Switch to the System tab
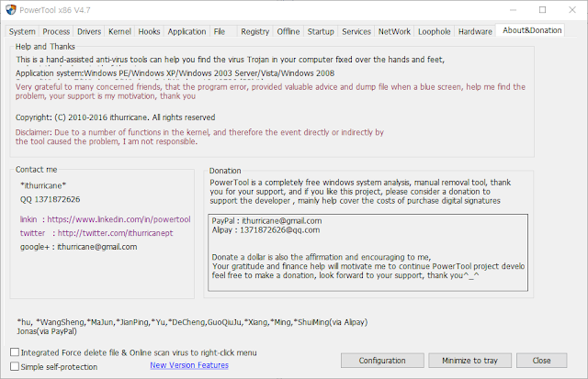The image size is (588, 379). tap(22, 31)
